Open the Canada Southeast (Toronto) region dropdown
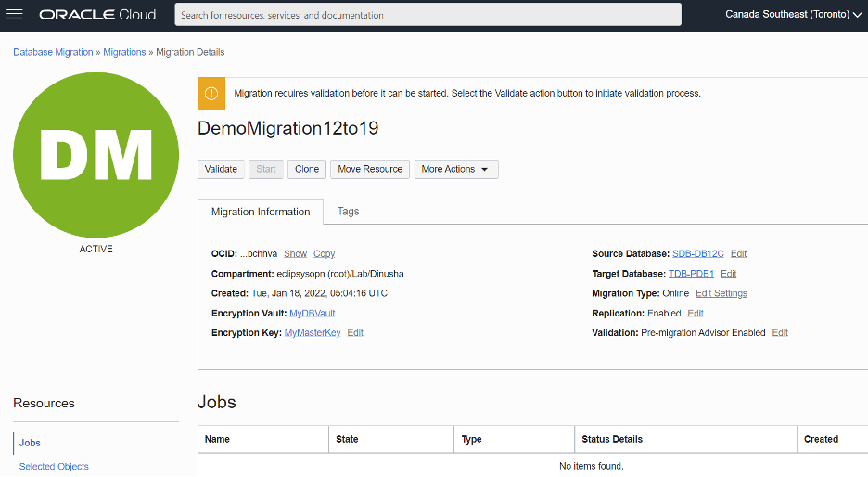 pyautogui.click(x=793, y=15)
